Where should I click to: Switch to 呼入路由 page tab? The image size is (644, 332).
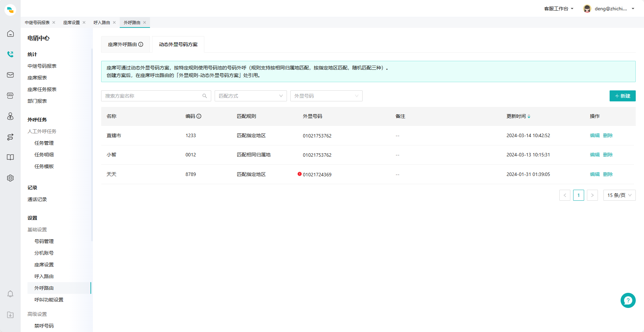[102, 22]
